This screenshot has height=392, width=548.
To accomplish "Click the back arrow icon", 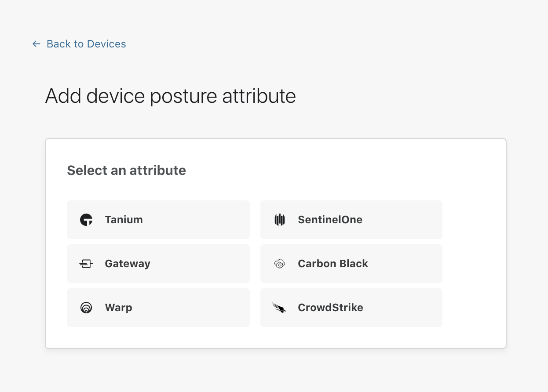I will tap(36, 44).
